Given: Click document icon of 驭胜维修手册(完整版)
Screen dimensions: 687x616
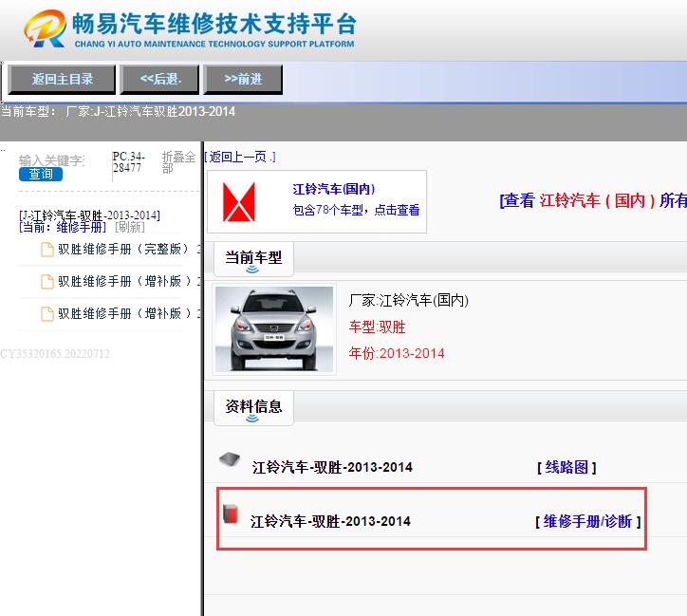Looking at the screenshot, I should tap(46, 250).
